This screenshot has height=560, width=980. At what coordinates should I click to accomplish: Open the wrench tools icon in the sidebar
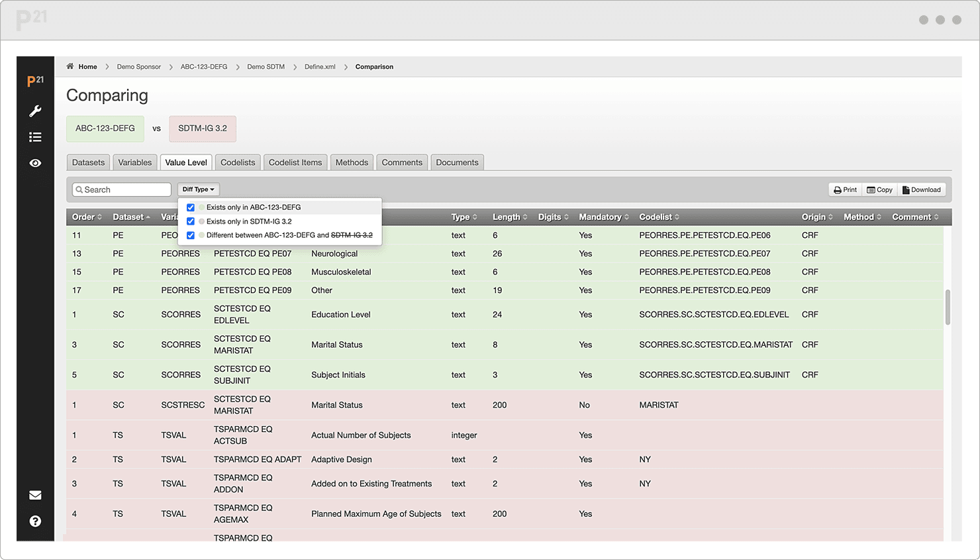pyautogui.click(x=35, y=111)
